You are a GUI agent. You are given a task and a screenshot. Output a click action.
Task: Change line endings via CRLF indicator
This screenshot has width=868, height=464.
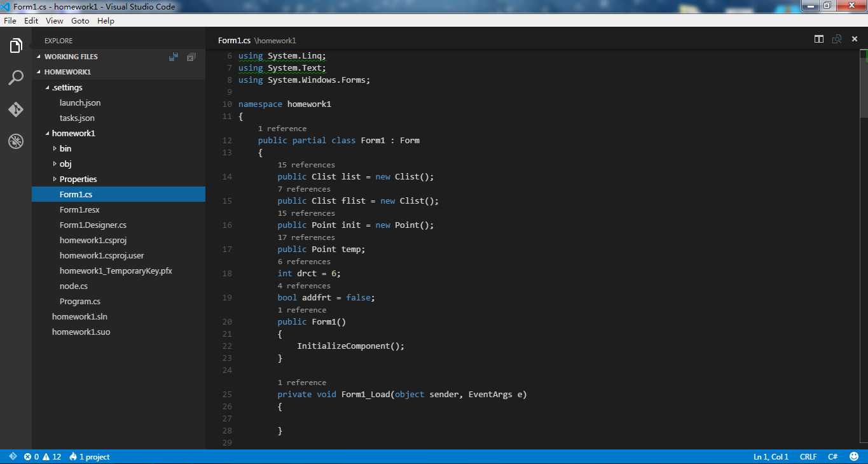point(808,456)
